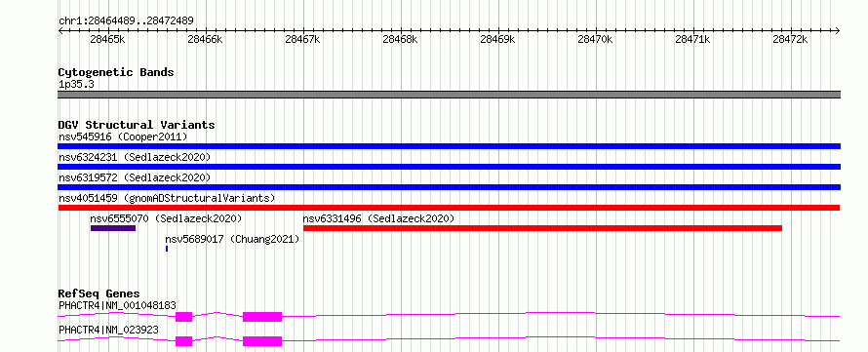This screenshot has width=868, height=352.
Task: Click the 28470k ruler tick label
Action: (595, 39)
